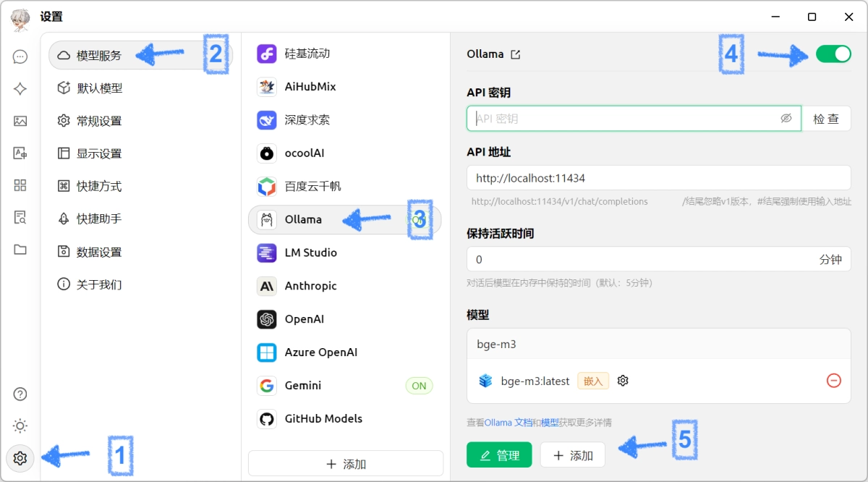Open the translate sidebar icon

(x=20, y=153)
